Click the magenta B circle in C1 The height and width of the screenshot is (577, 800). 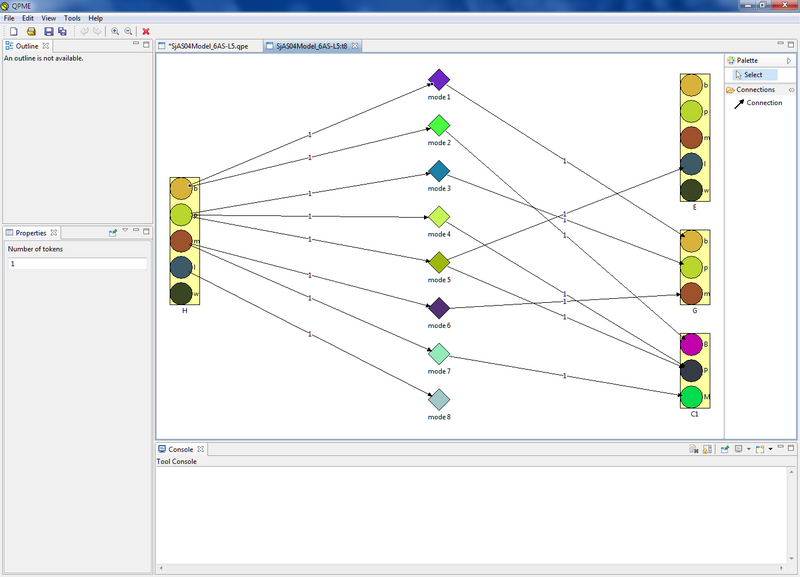click(692, 345)
